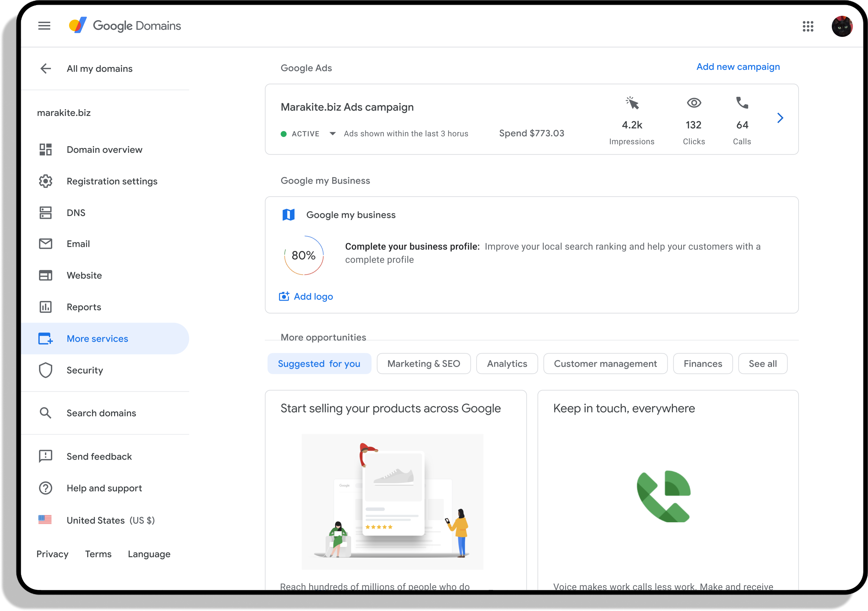Image resolution: width=868 pixels, height=611 pixels.
Task: Click the Search domains magnifier icon
Action: [x=45, y=413]
